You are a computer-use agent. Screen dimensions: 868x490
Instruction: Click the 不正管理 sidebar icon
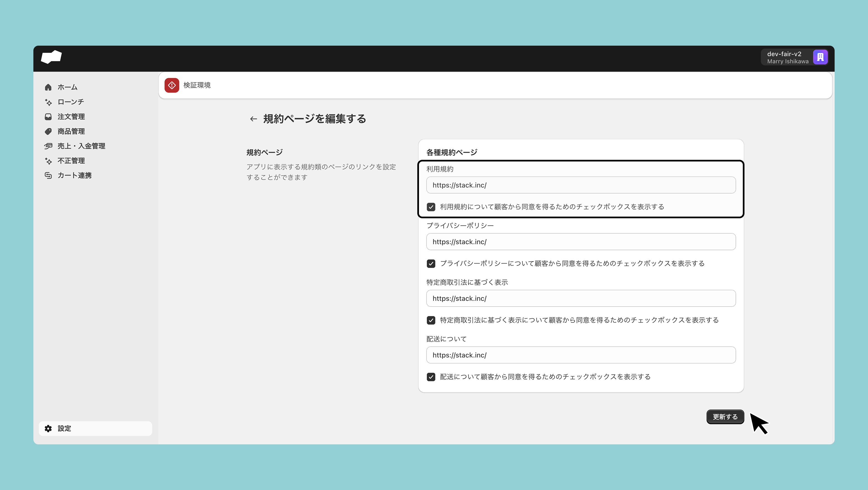(x=48, y=161)
